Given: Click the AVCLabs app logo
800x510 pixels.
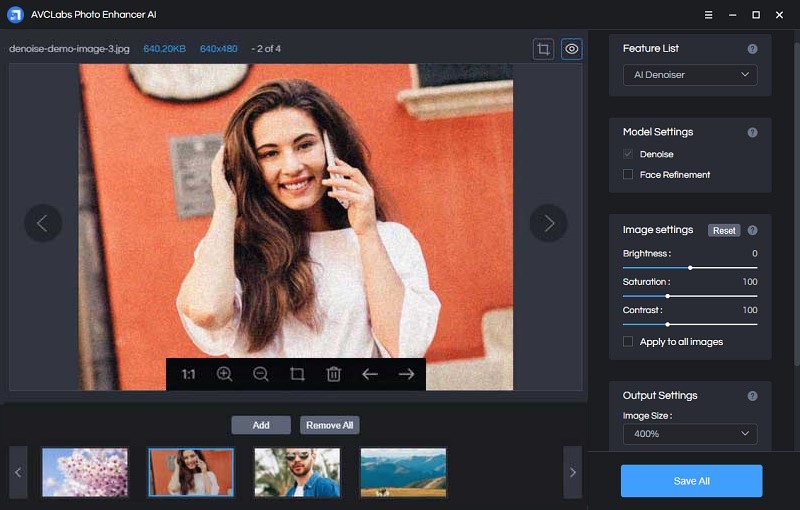Looking at the screenshot, I should tap(15, 15).
